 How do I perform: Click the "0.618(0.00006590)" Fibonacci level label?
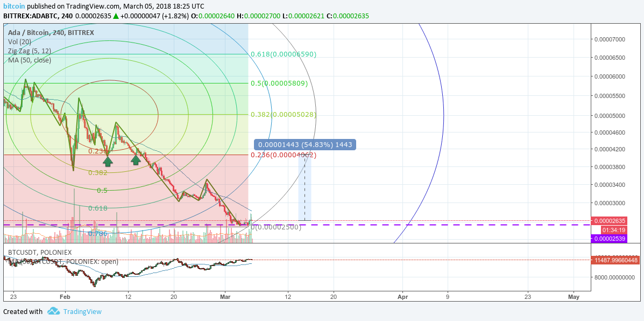pyautogui.click(x=284, y=54)
